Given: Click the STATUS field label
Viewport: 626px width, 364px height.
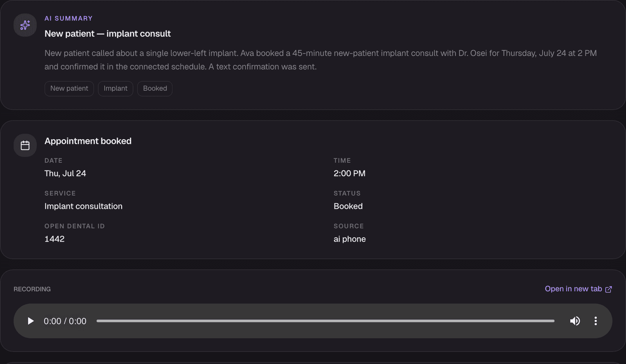Looking at the screenshot, I should click(347, 193).
